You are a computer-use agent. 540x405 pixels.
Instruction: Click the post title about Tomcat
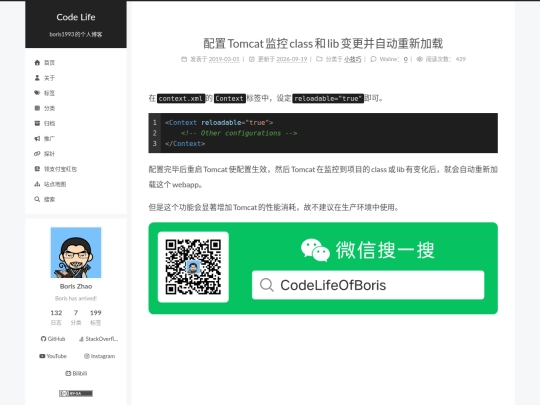[x=323, y=43]
